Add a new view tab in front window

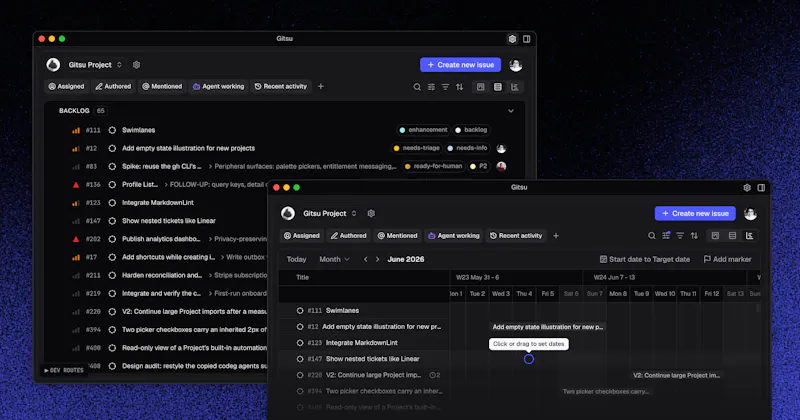[556, 236]
